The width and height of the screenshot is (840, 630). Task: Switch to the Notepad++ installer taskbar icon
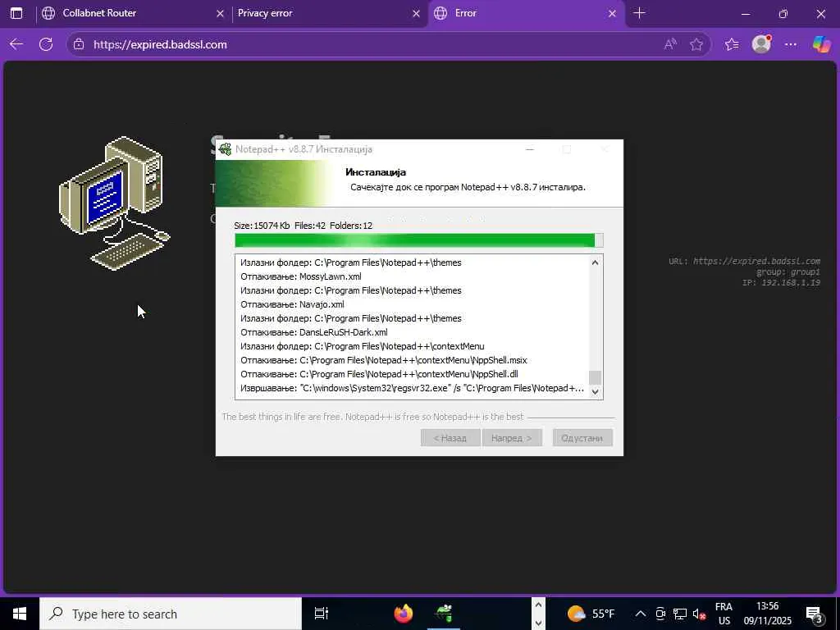coord(444,614)
